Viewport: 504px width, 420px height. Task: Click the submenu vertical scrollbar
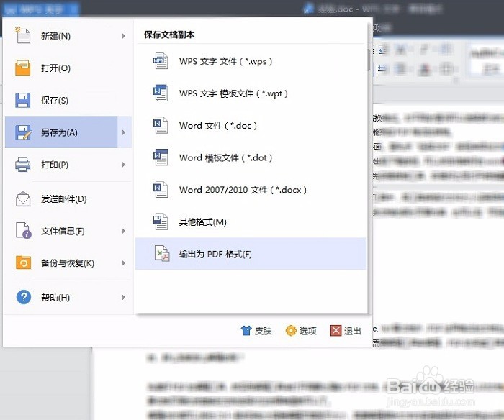[369, 60]
